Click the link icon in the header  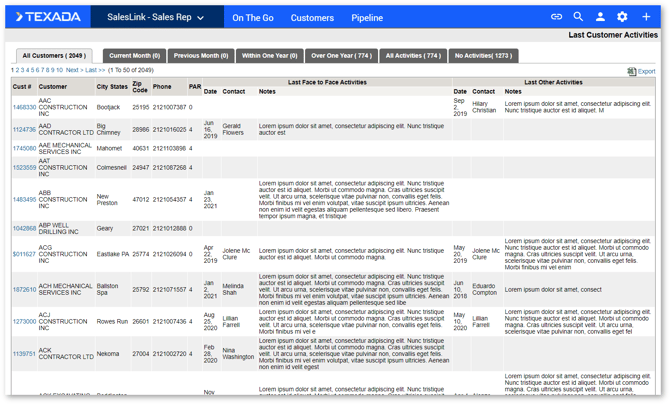click(556, 17)
